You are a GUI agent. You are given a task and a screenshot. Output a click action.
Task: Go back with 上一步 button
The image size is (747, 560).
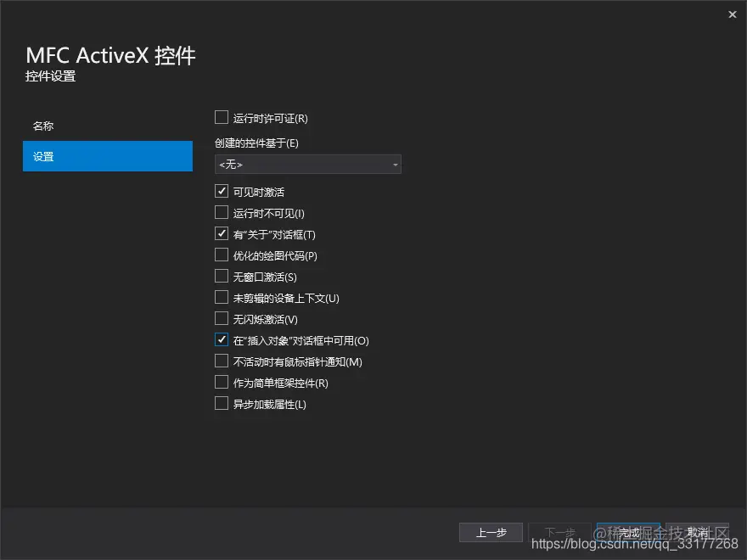(x=491, y=532)
